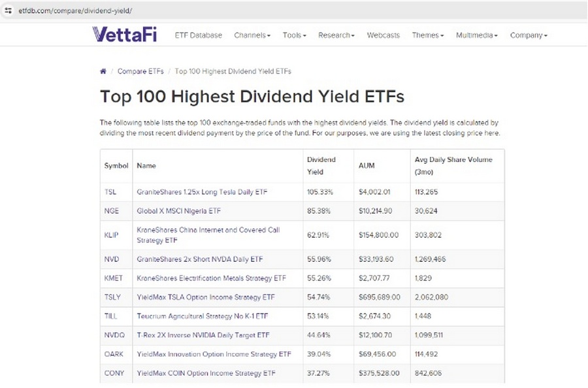
Task: Open the Company dropdown
Action: tap(527, 36)
